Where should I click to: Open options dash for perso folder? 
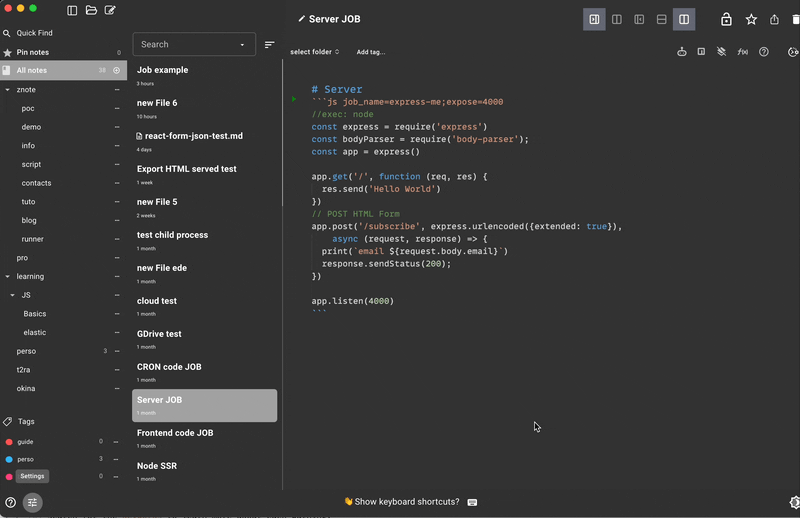coord(117,351)
